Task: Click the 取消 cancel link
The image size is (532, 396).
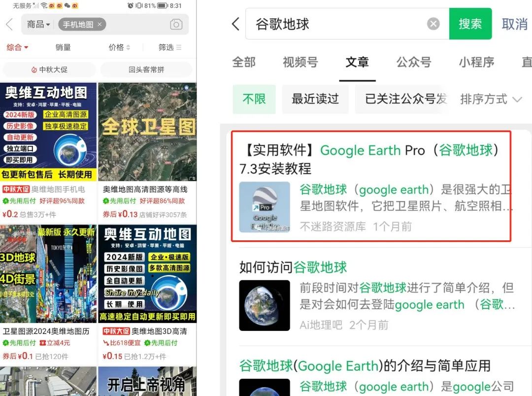Action: click(x=514, y=24)
